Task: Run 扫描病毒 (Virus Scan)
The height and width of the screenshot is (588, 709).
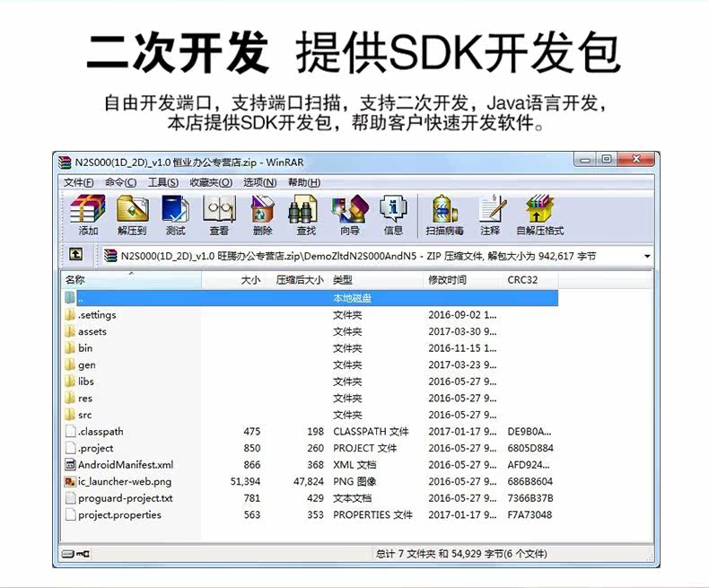Action: point(444,215)
